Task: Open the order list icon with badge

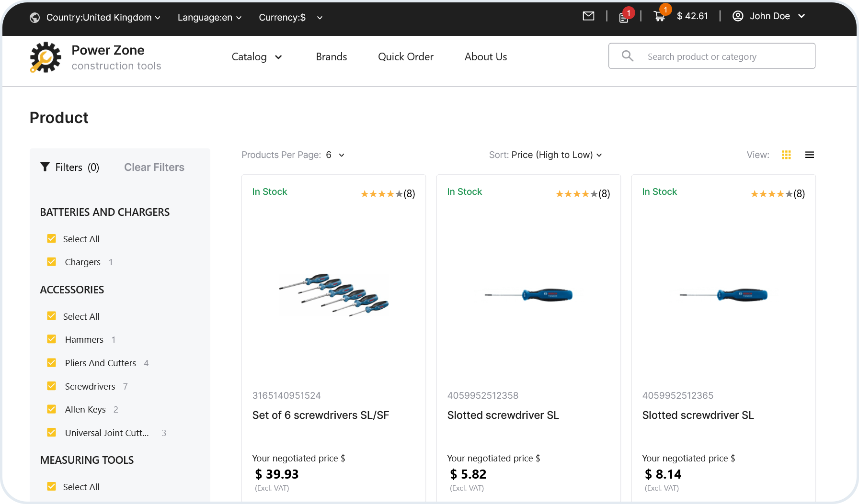Action: tap(624, 18)
